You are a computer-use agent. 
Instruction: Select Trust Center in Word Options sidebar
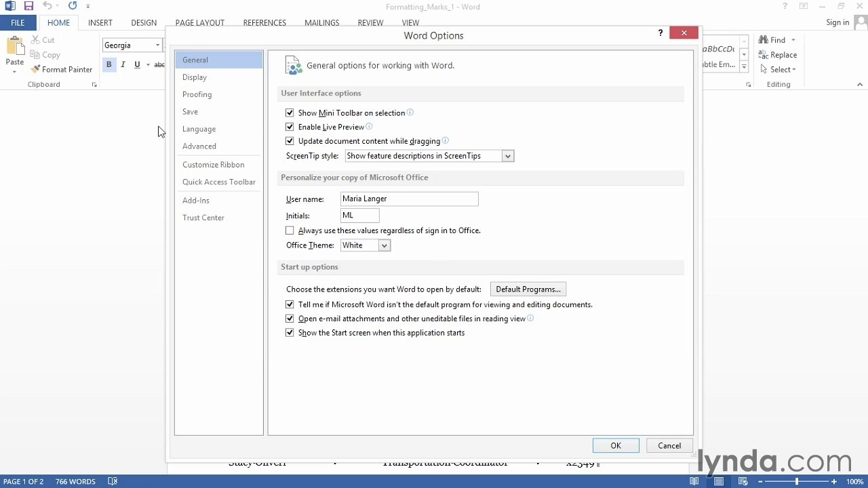point(218,218)
